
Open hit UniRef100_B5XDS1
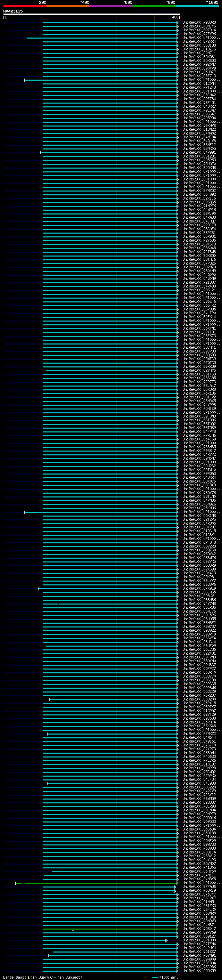click(199, 57)
